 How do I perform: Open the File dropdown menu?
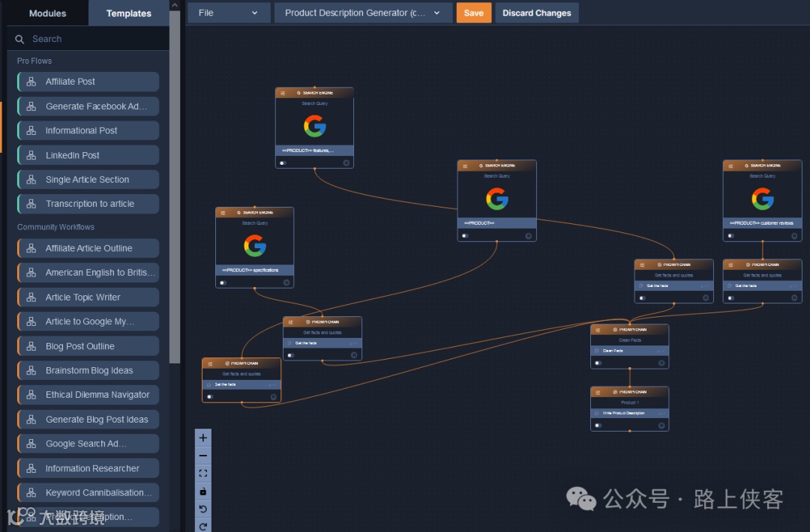click(x=228, y=13)
